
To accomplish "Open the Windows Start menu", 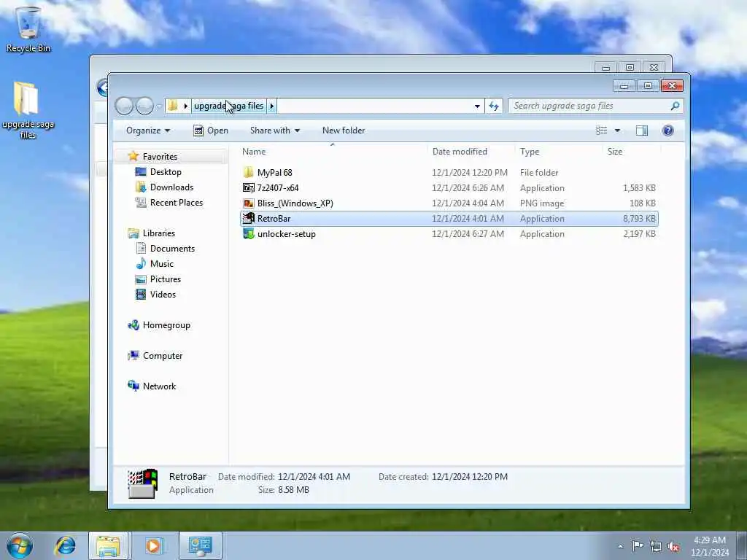I will coord(20,545).
